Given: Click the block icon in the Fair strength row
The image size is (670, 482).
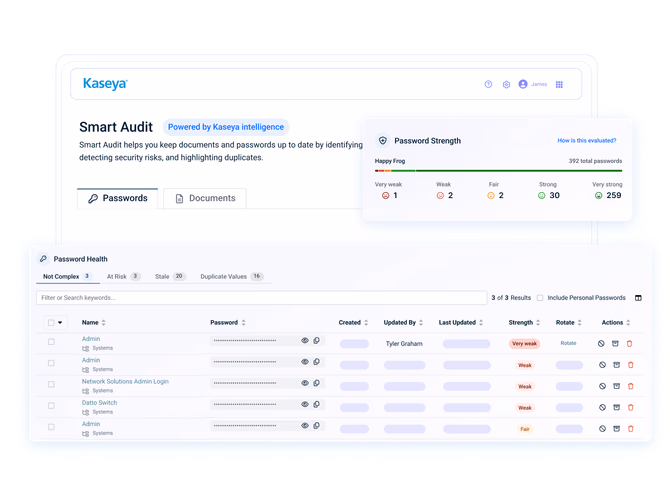Looking at the screenshot, I should pyautogui.click(x=602, y=429).
